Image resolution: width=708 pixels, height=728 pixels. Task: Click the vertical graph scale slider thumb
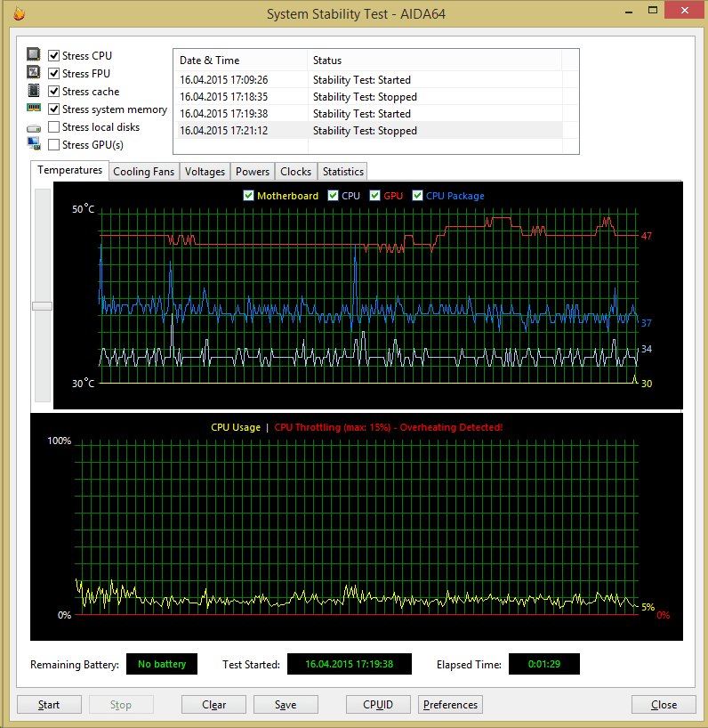pyautogui.click(x=42, y=306)
